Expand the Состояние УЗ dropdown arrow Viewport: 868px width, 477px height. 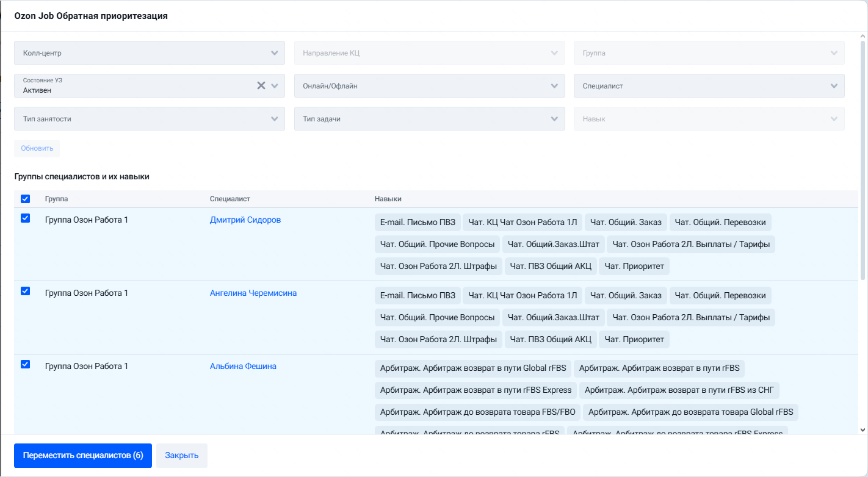coord(275,86)
